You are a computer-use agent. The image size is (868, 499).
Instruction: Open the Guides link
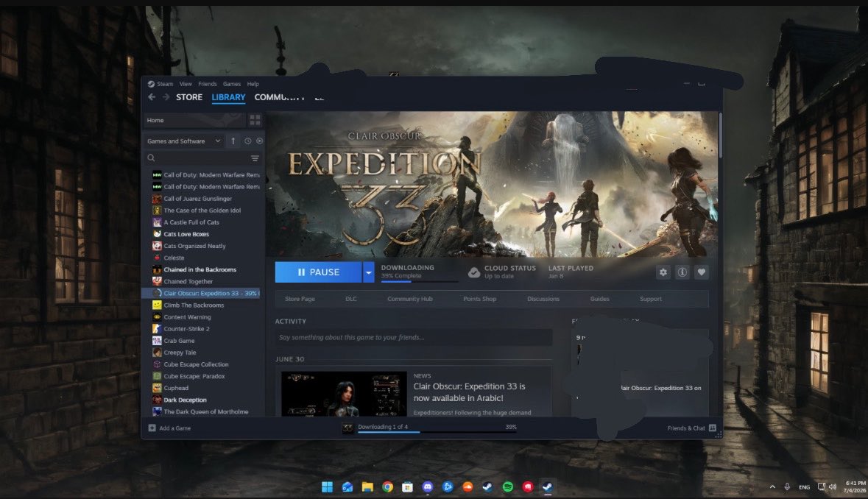point(599,299)
